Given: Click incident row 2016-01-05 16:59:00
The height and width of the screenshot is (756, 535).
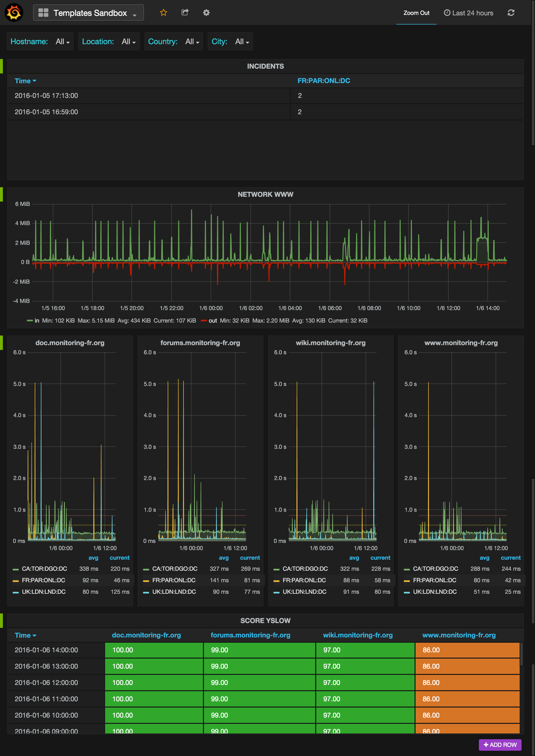Looking at the screenshot, I should pos(265,112).
